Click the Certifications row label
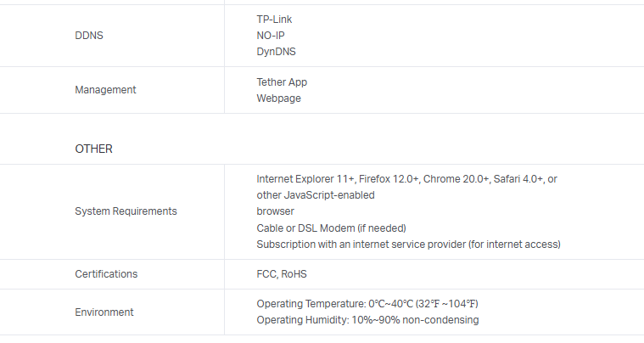Viewport: 644px width, 343px height. click(x=106, y=274)
